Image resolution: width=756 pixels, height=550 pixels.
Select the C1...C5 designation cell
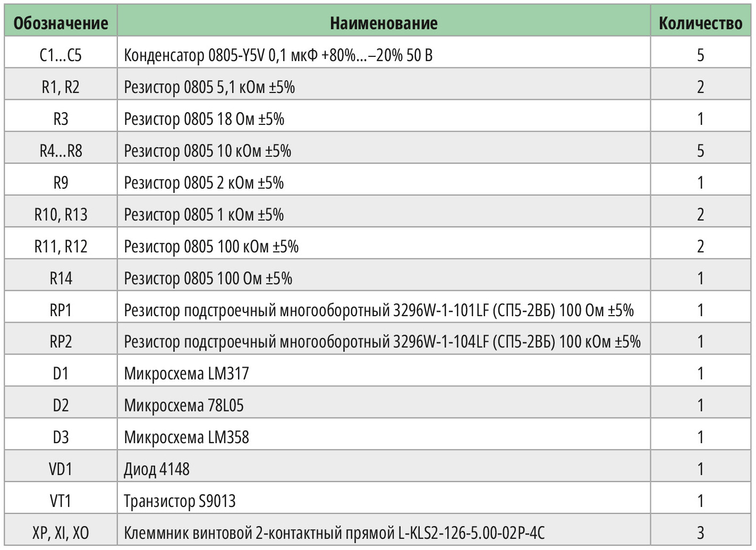tap(61, 55)
